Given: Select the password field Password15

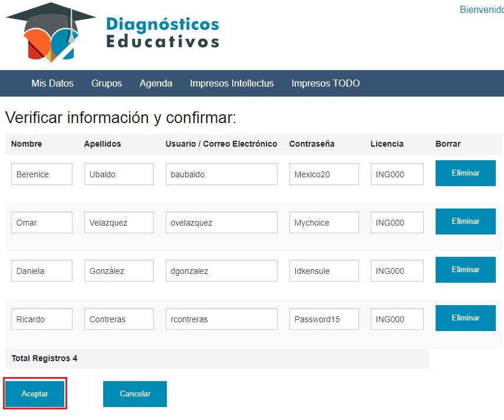Looking at the screenshot, I should pos(324,319).
